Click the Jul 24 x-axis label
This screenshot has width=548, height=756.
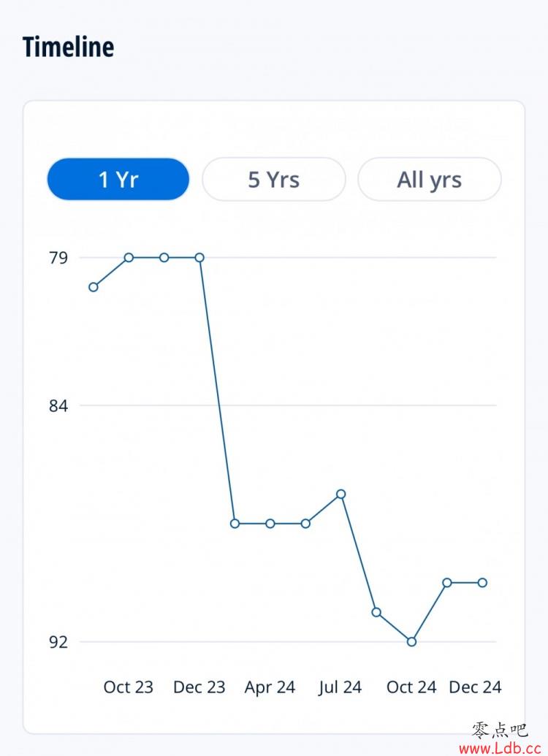(340, 687)
